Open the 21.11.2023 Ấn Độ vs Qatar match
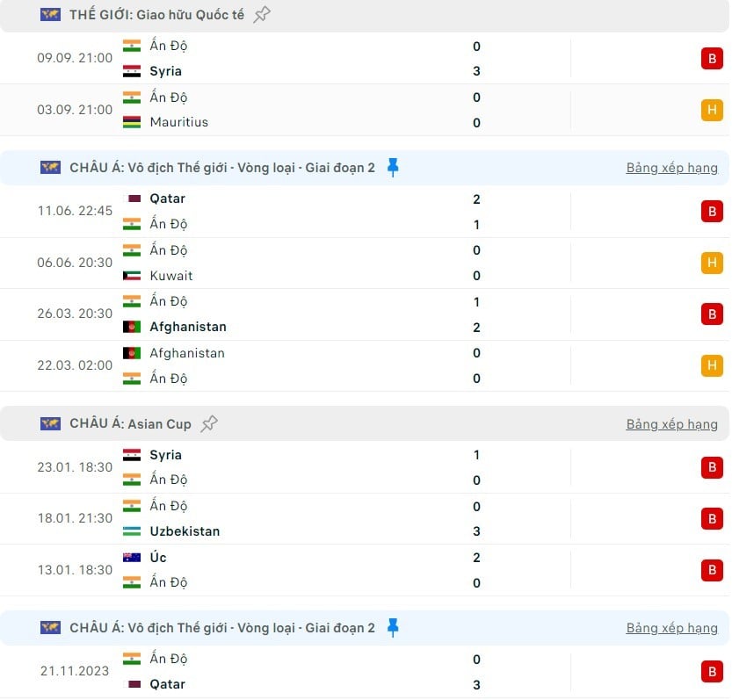 (365, 672)
